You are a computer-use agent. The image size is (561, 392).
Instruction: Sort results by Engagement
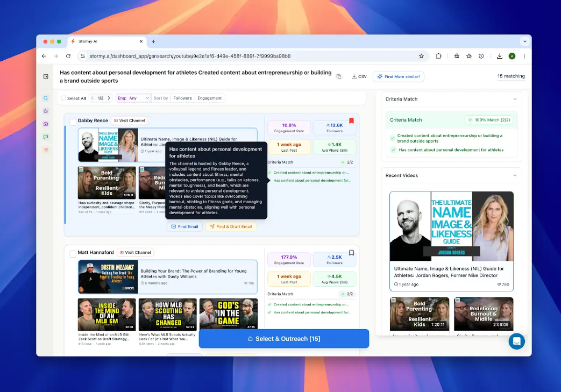point(210,98)
